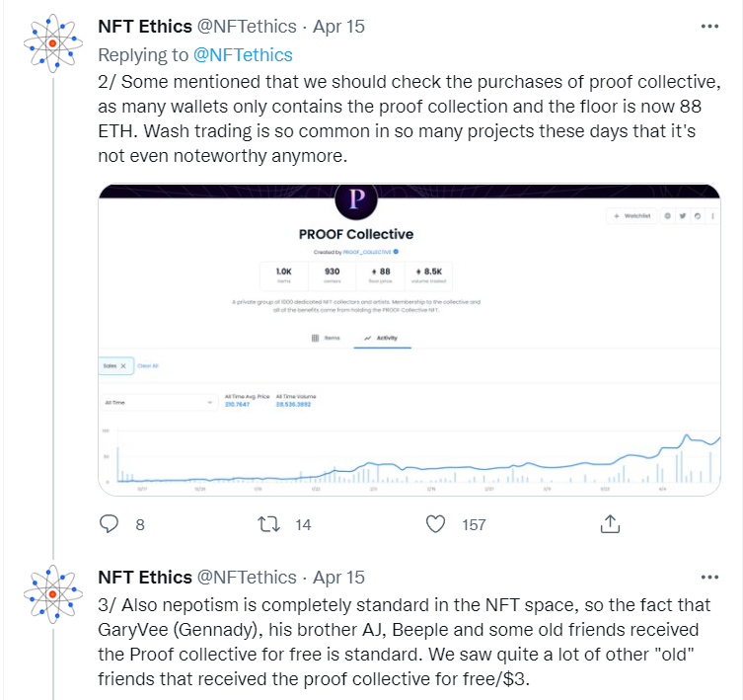The width and height of the screenshot is (743, 700).
Task: Switch to the Items tab
Action: [x=326, y=338]
